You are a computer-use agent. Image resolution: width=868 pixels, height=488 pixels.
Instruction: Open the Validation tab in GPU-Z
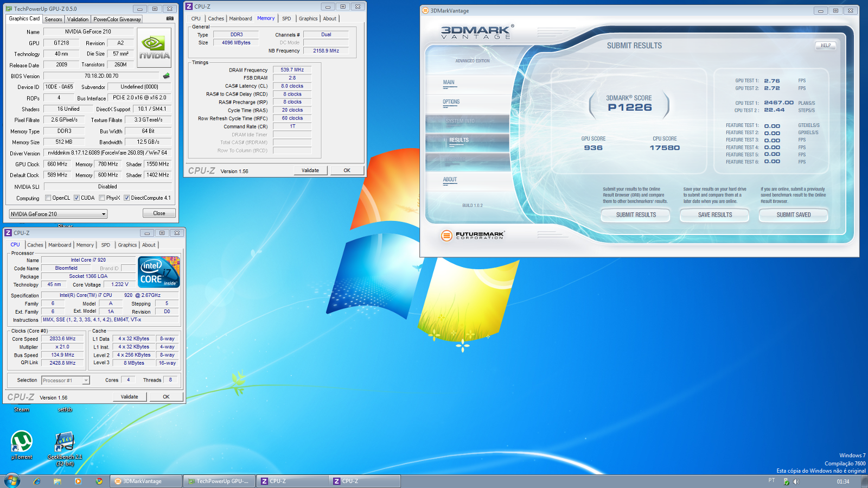(78, 19)
